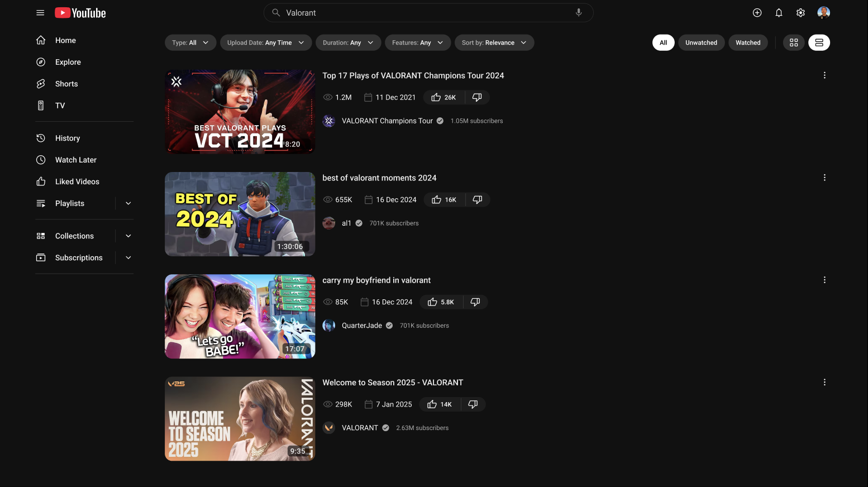Open carry my boyfriend in valorant title
The image size is (868, 487).
click(x=376, y=280)
